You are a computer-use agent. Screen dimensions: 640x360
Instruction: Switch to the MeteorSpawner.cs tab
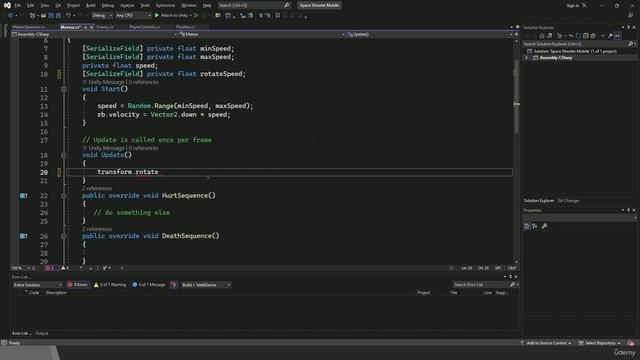[28, 27]
